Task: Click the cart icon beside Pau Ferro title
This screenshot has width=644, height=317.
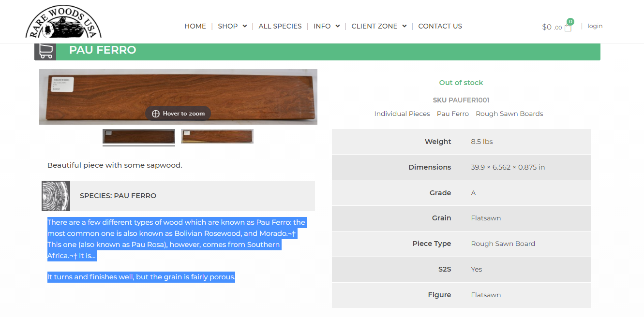Action: coord(45,51)
